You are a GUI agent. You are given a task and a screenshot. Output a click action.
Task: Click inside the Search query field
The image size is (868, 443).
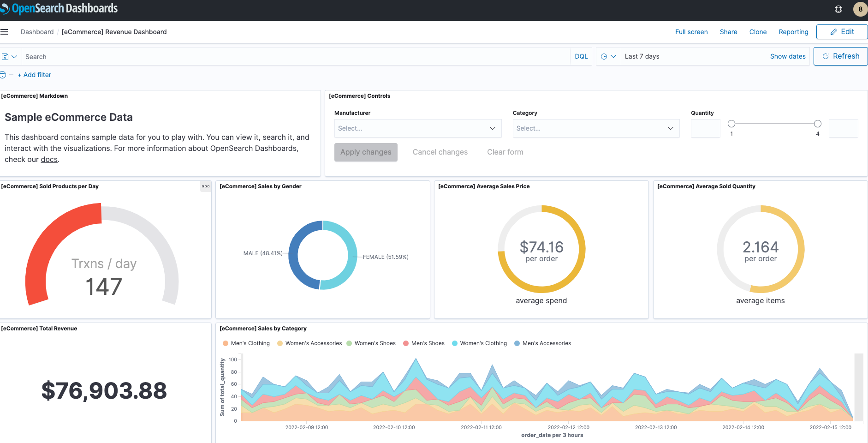coord(184,56)
